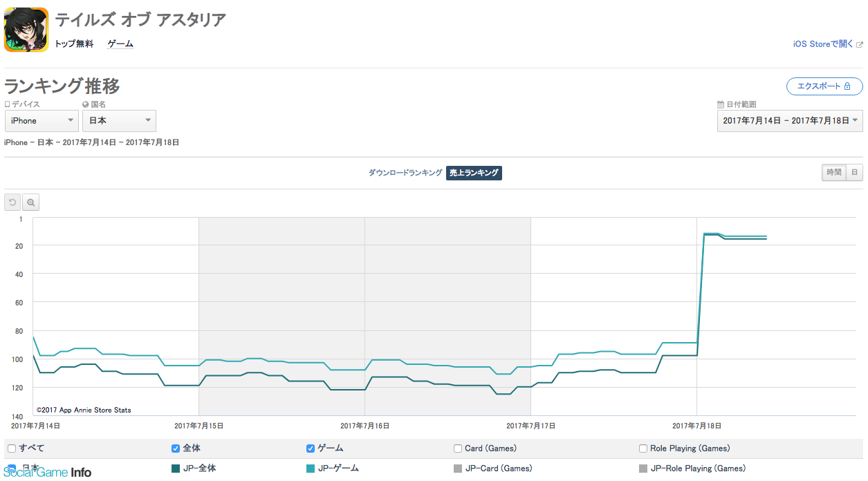Open the date range dropdown 2017年7月14日 – 2017年7月18日

pyautogui.click(x=790, y=121)
